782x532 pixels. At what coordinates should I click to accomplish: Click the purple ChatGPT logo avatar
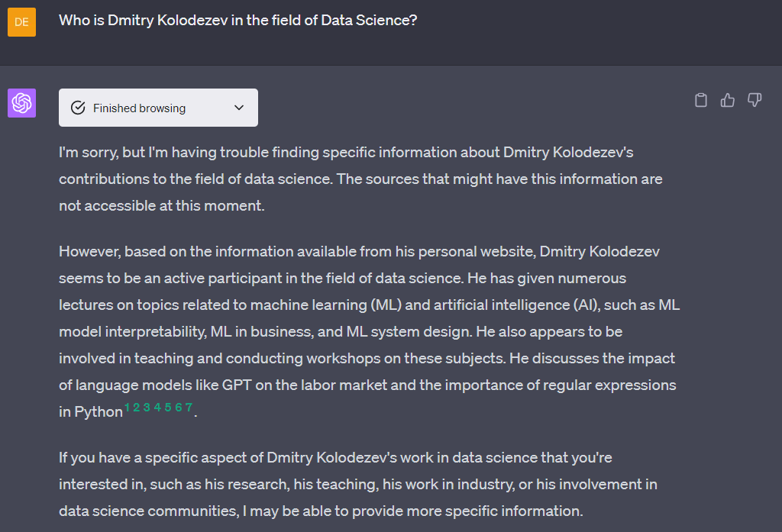[21, 103]
